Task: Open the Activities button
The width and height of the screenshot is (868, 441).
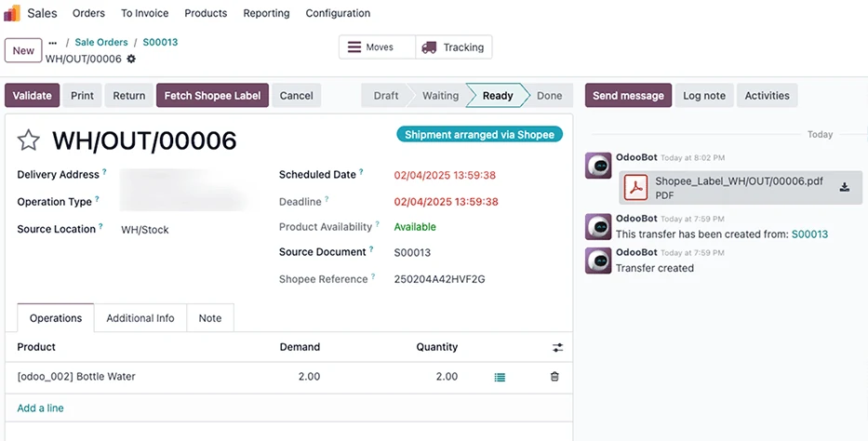Action: coord(768,95)
